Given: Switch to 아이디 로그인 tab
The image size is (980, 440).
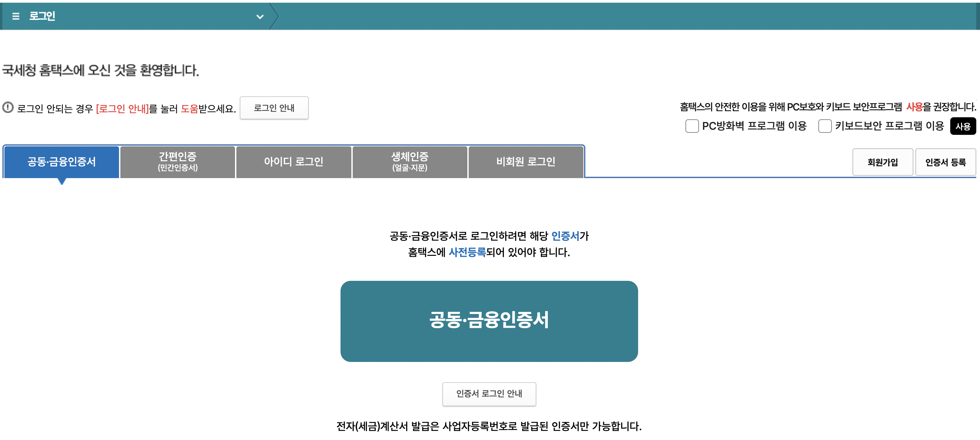Looking at the screenshot, I should point(294,162).
